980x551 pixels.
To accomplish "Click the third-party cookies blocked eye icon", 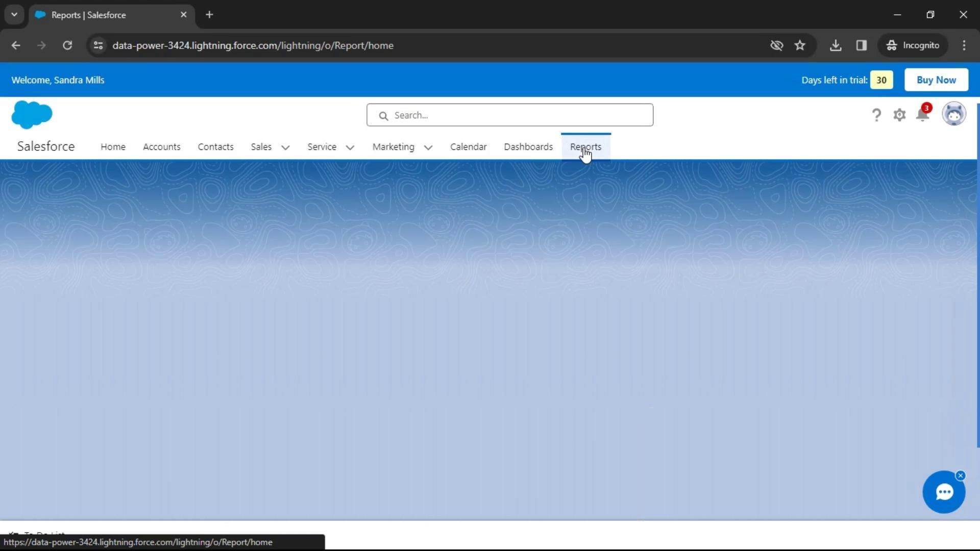I will (776, 45).
